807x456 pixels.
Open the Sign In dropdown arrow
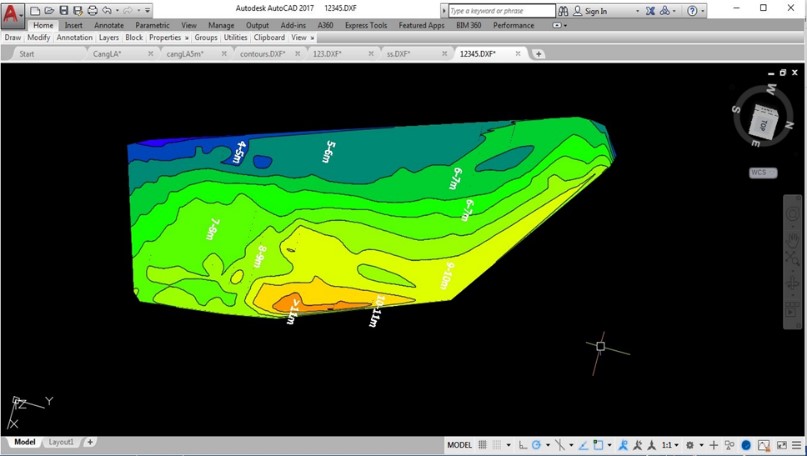[x=637, y=11]
